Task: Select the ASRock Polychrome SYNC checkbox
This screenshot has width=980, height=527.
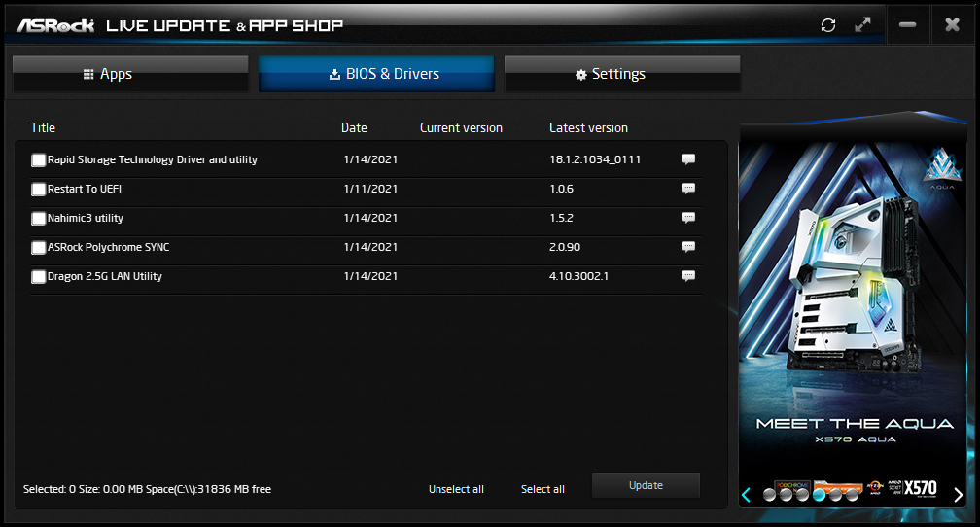Action: (38, 248)
